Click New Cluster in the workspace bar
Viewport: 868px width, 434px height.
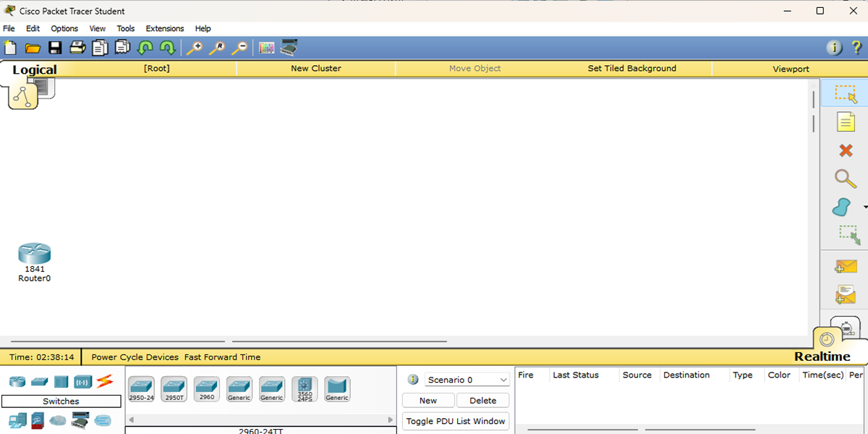click(x=316, y=69)
